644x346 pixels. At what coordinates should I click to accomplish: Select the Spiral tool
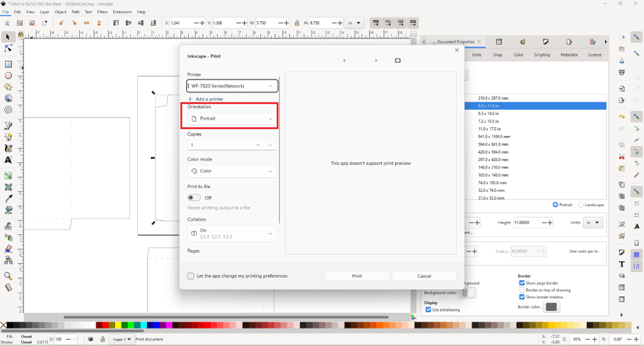[9, 109]
